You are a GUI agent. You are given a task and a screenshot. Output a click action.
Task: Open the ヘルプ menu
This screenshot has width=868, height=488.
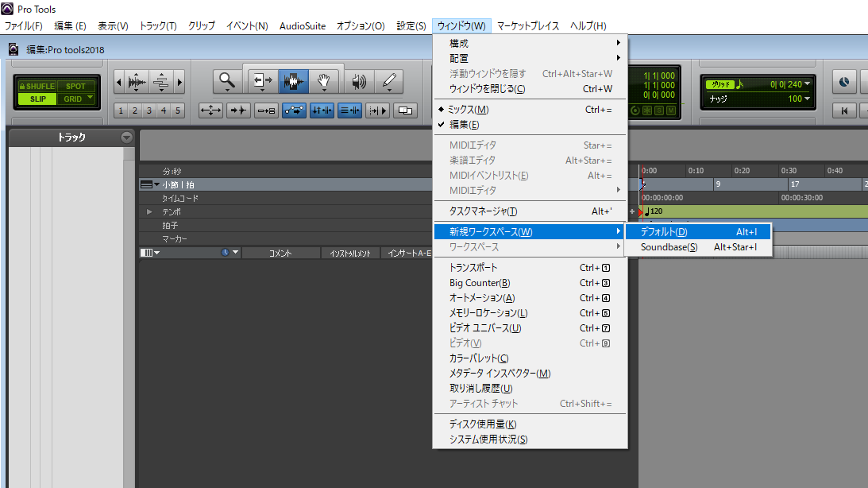click(x=588, y=26)
